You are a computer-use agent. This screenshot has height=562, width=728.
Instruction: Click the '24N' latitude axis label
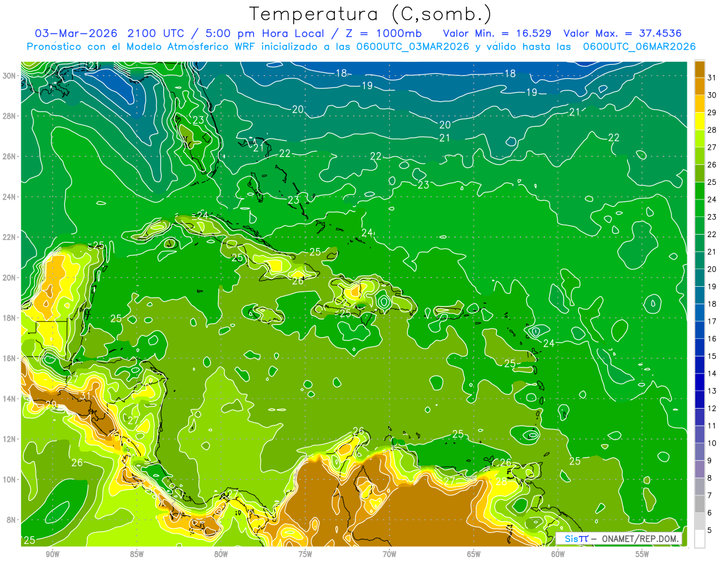coord(9,197)
